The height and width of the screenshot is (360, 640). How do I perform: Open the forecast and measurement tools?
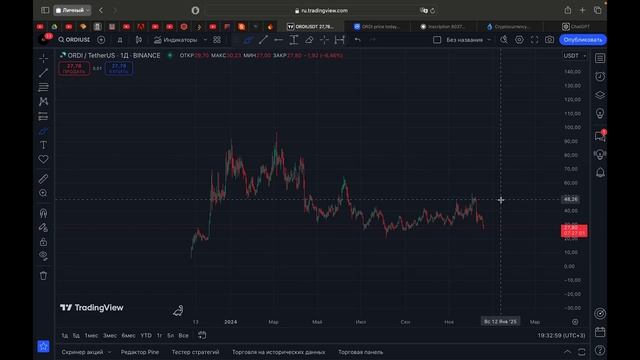click(43, 116)
